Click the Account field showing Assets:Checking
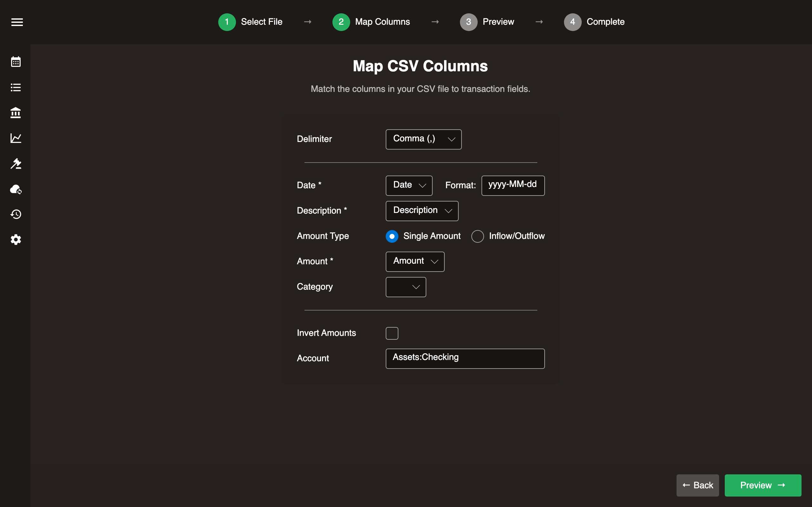The width and height of the screenshot is (812, 507). (x=464, y=358)
